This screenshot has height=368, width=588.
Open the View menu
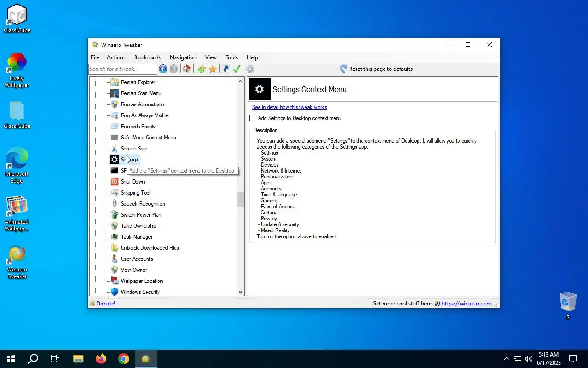[211, 57]
